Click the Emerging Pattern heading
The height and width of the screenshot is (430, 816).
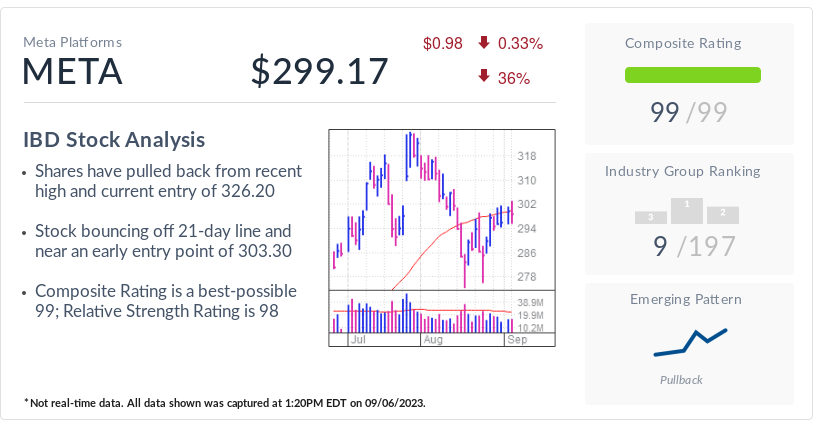[686, 299]
